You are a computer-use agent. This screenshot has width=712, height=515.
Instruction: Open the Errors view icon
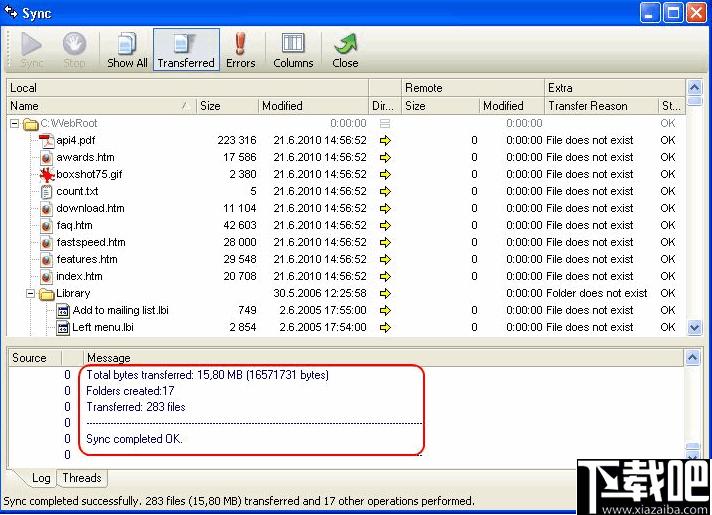click(x=240, y=44)
